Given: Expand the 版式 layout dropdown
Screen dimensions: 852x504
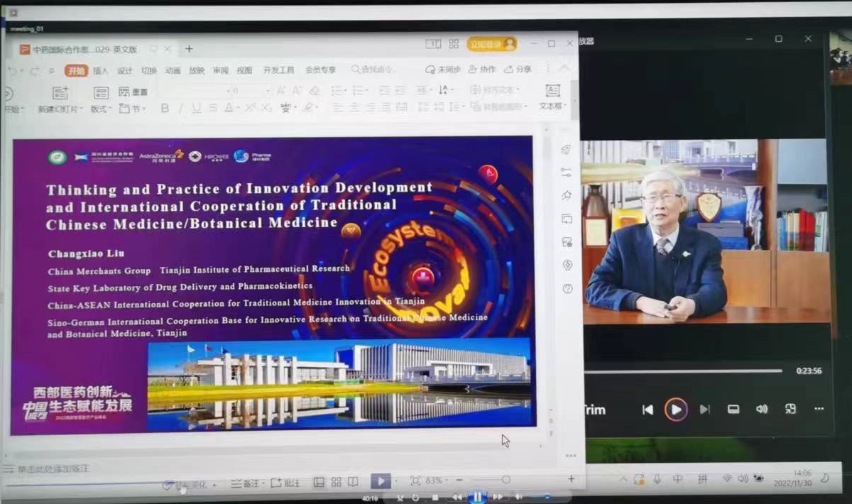Looking at the screenshot, I should coord(101,109).
